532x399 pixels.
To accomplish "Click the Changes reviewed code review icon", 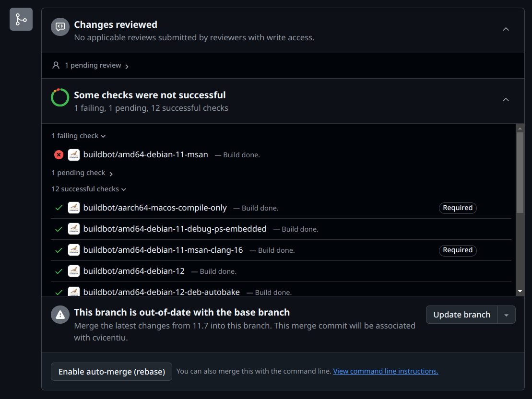I will (60, 27).
